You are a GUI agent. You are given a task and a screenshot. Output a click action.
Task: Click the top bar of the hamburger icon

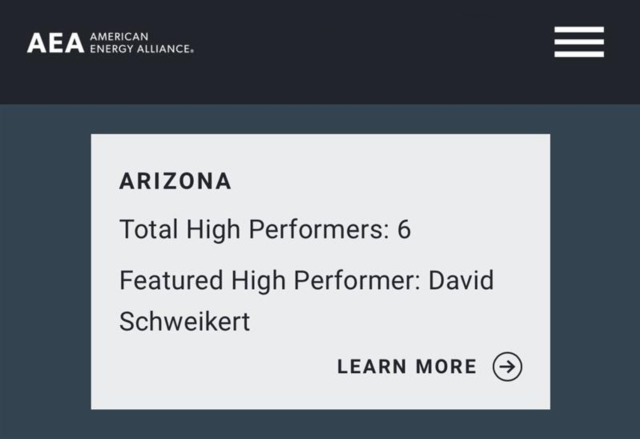point(579,30)
